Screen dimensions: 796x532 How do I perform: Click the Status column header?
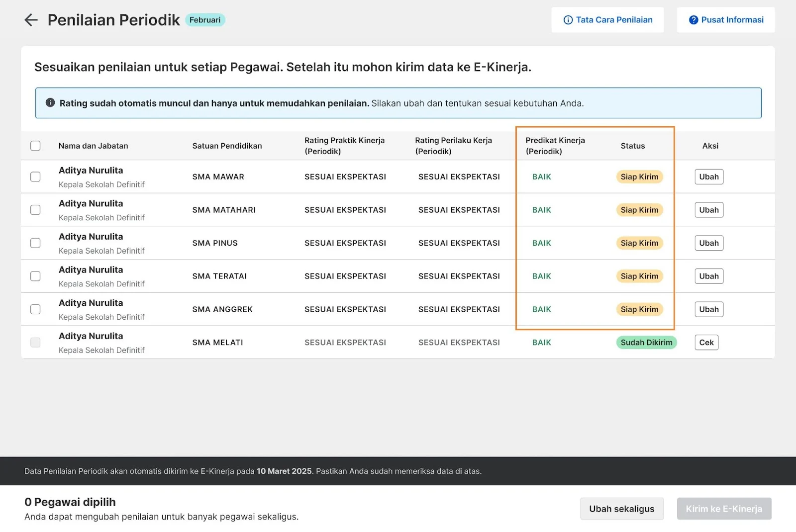coord(633,146)
